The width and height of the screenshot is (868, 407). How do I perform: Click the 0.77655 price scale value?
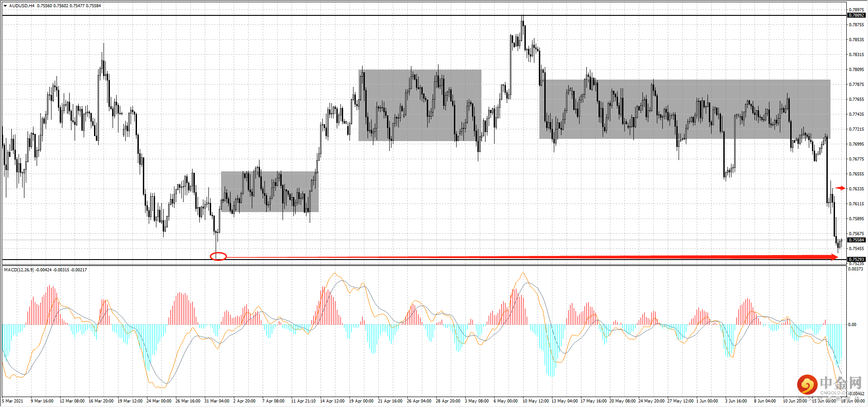tap(856, 99)
